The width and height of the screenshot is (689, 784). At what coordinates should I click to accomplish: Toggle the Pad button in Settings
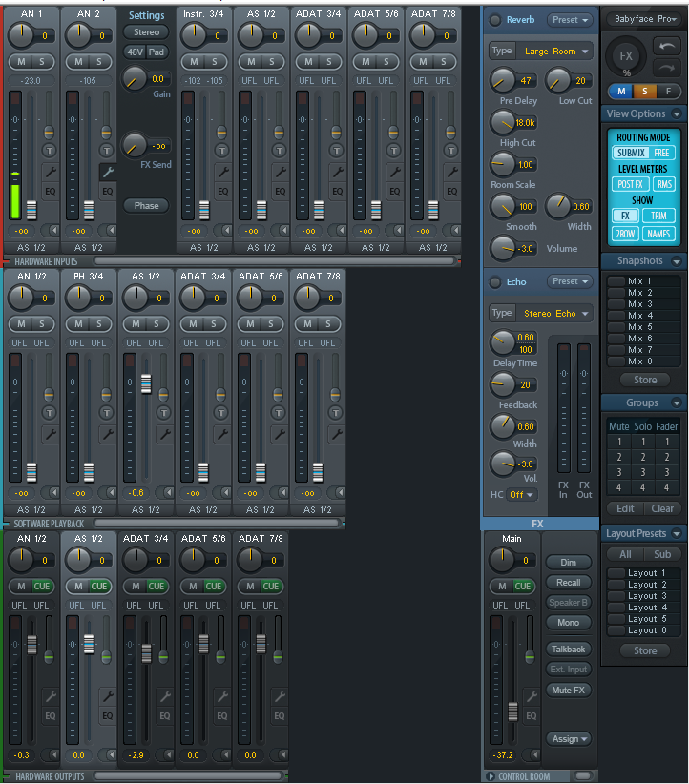[x=157, y=52]
